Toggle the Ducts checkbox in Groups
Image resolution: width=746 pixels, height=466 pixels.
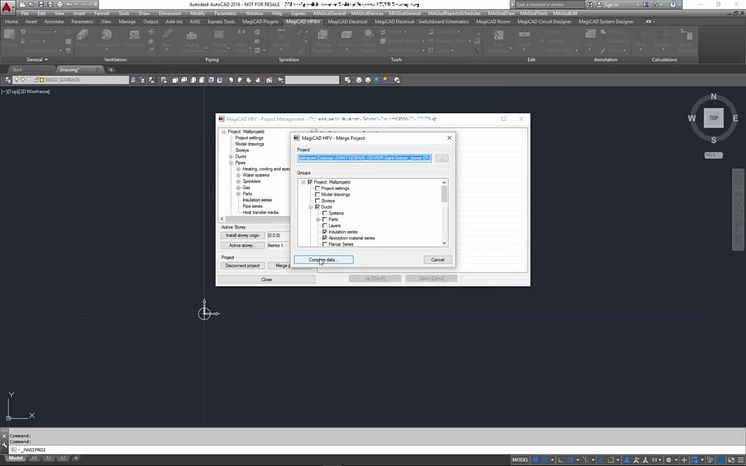pos(317,207)
